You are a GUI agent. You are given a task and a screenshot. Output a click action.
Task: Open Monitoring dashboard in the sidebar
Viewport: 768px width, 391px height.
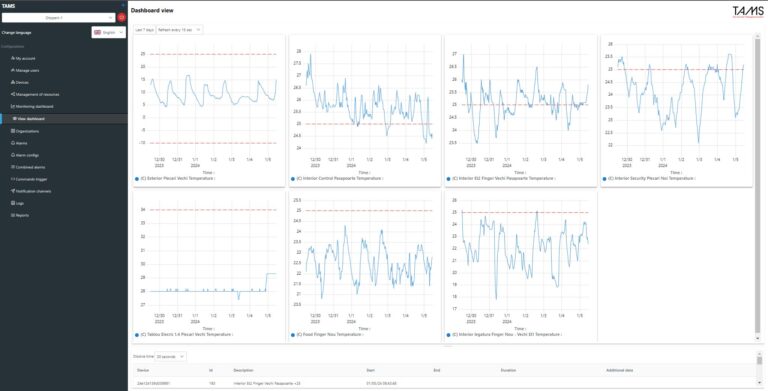pyautogui.click(x=32, y=106)
